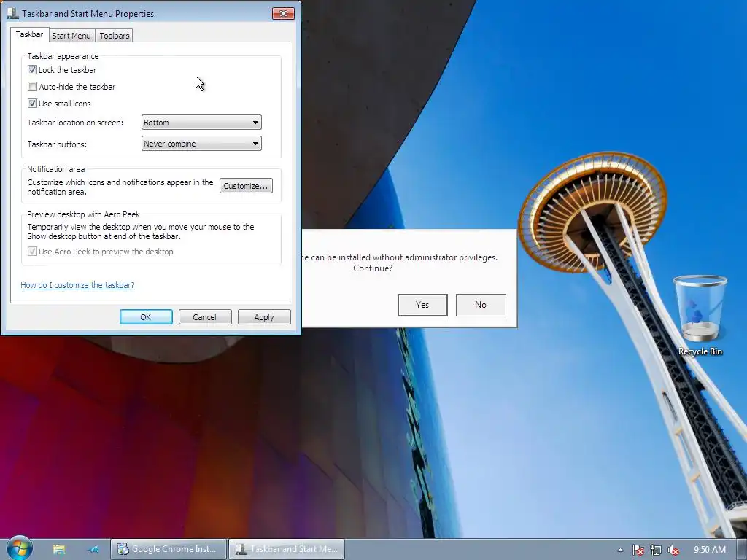Open Taskbar location on screen dropdown
The height and width of the screenshot is (560, 747).
201,122
